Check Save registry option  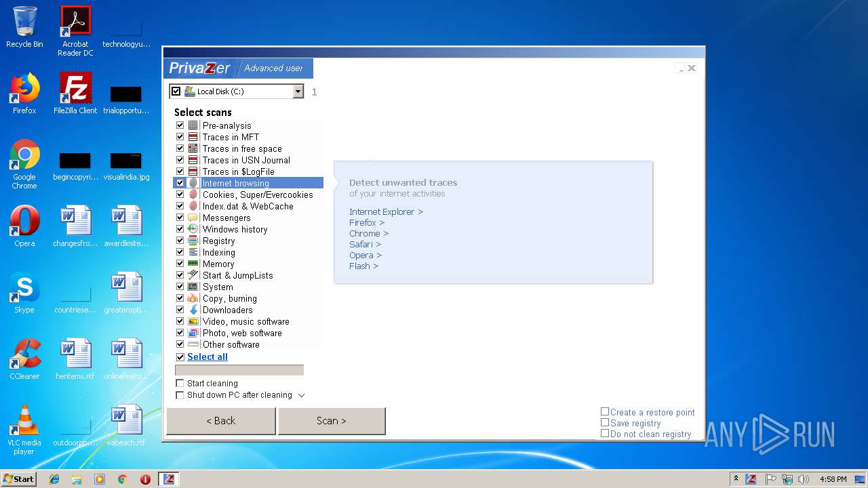[x=605, y=422]
